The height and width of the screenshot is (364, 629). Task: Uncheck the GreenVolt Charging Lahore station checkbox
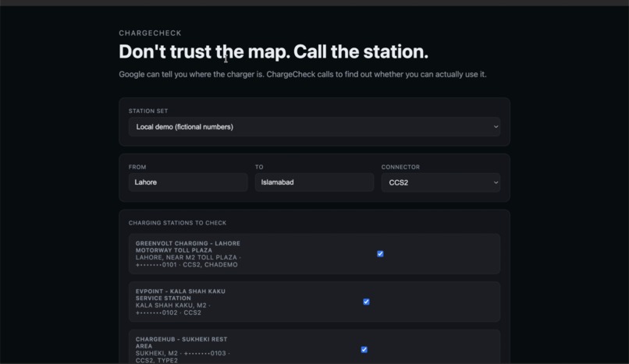(380, 254)
